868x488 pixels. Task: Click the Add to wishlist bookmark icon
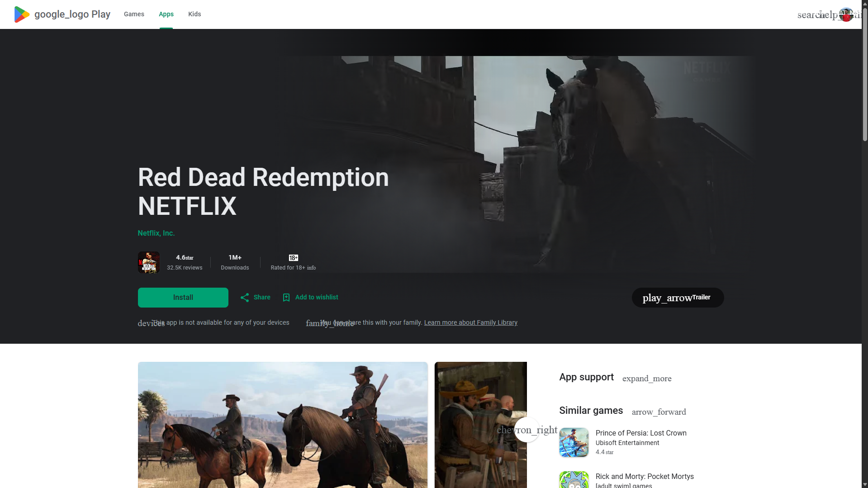coord(286,297)
